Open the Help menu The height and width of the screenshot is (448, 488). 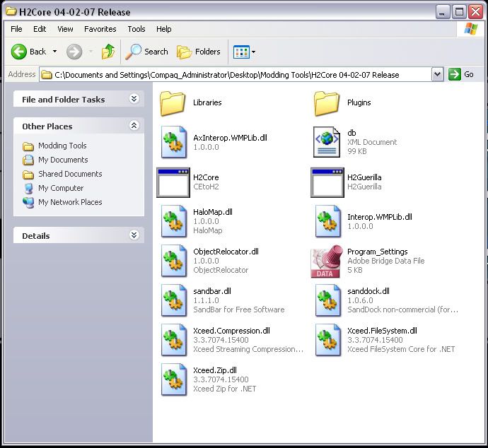click(163, 29)
